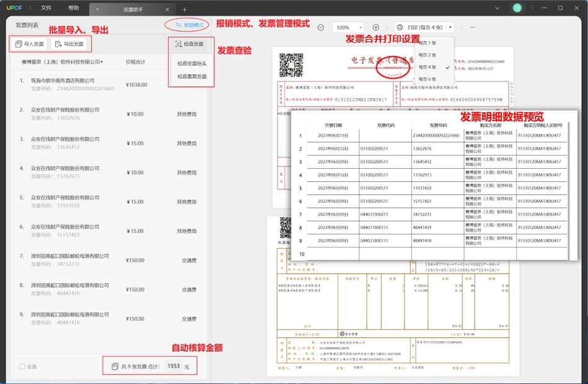This screenshot has height=384, width=588.
Task: Choose 每页 1 张 print option
Action: point(428,43)
